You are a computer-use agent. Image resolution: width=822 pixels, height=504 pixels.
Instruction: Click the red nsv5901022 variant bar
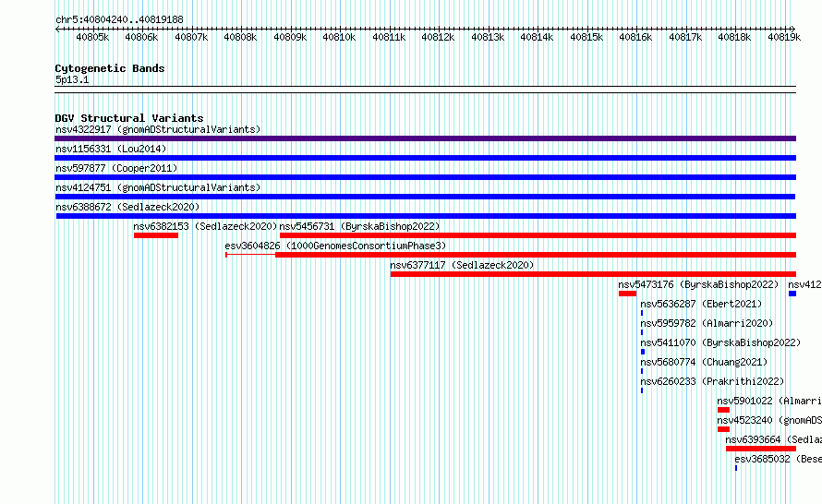pyautogui.click(x=723, y=410)
